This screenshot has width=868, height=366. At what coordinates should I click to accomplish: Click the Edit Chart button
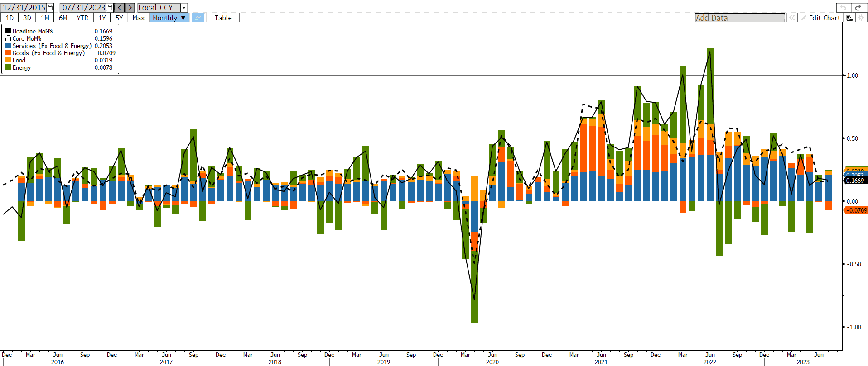pos(820,18)
